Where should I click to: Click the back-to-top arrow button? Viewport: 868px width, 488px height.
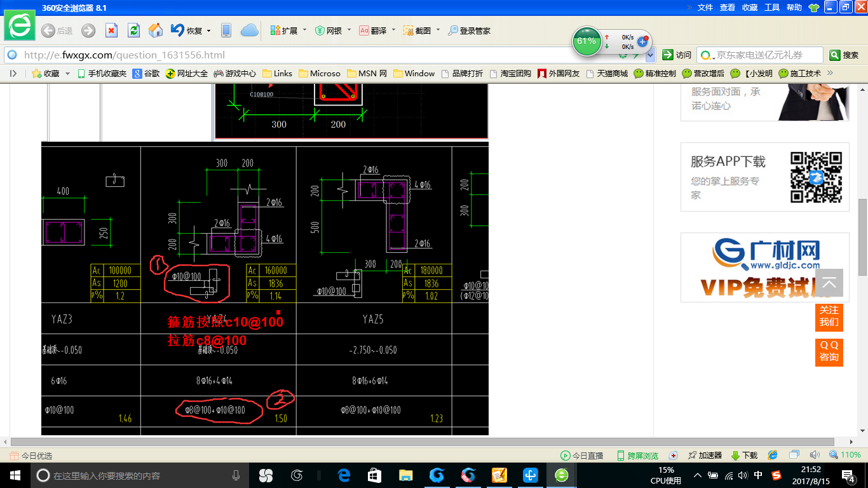[829, 283]
